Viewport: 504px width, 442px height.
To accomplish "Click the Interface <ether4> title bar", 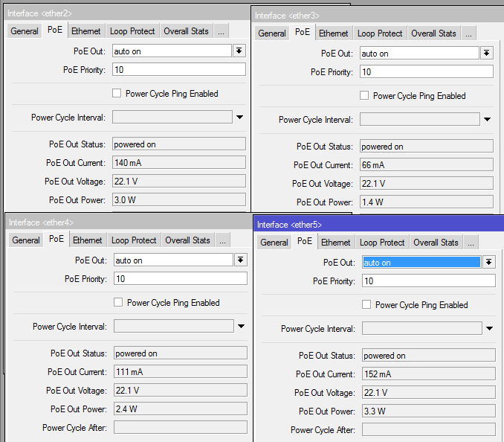I will tap(126, 222).
